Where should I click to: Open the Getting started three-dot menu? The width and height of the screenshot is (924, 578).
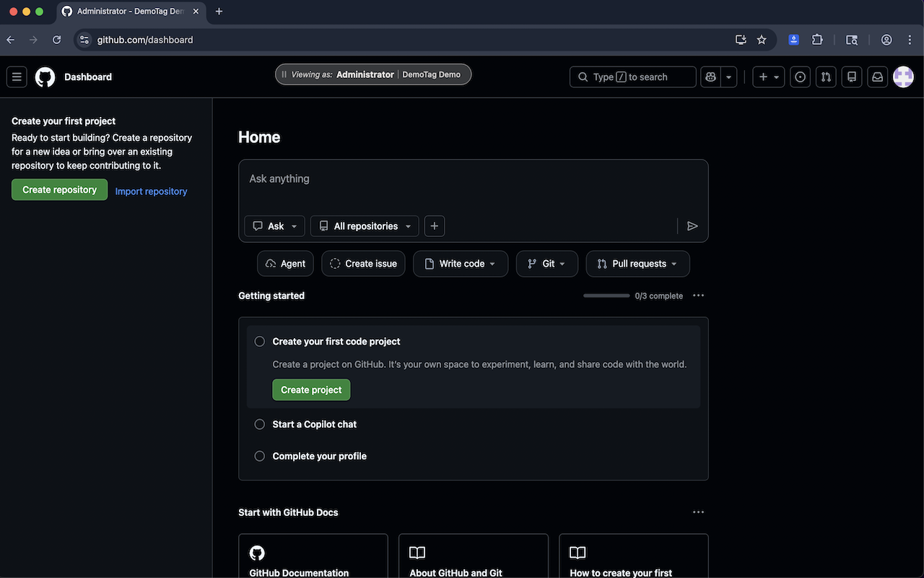click(698, 296)
